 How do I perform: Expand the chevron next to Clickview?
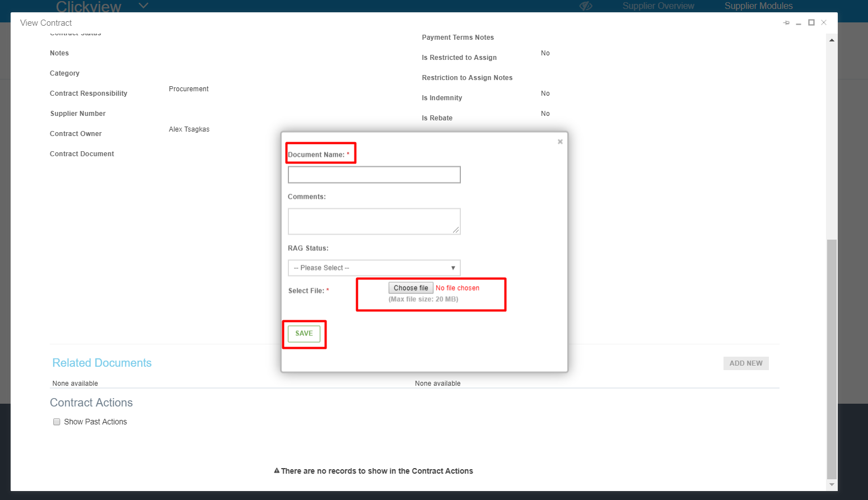(x=143, y=6)
